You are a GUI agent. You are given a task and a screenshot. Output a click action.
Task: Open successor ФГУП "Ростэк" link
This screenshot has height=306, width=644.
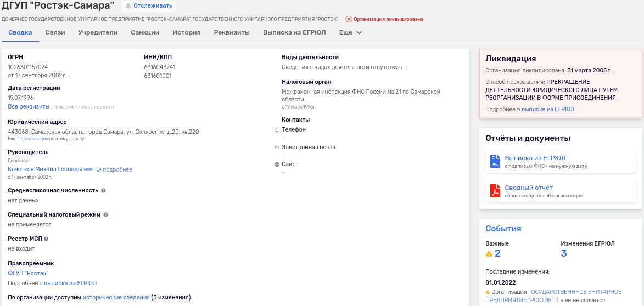28,273
